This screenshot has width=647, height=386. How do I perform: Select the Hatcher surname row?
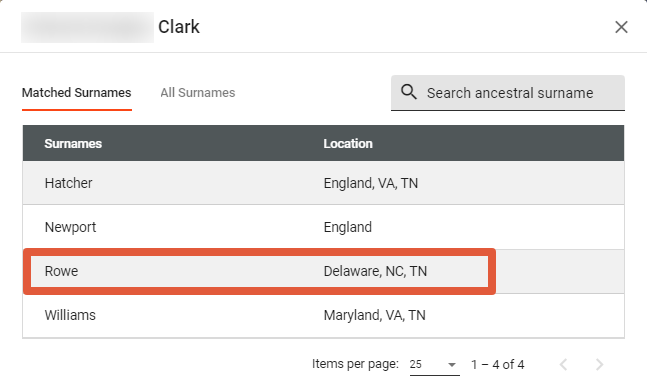324,183
